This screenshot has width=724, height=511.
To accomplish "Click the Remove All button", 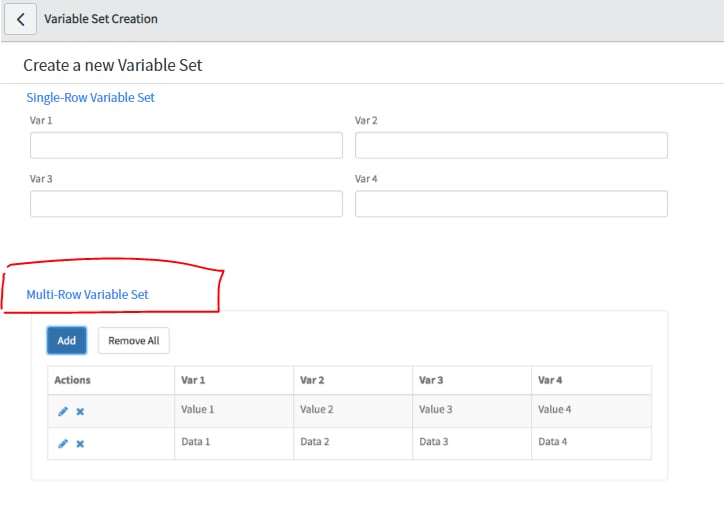I will pyautogui.click(x=133, y=341).
